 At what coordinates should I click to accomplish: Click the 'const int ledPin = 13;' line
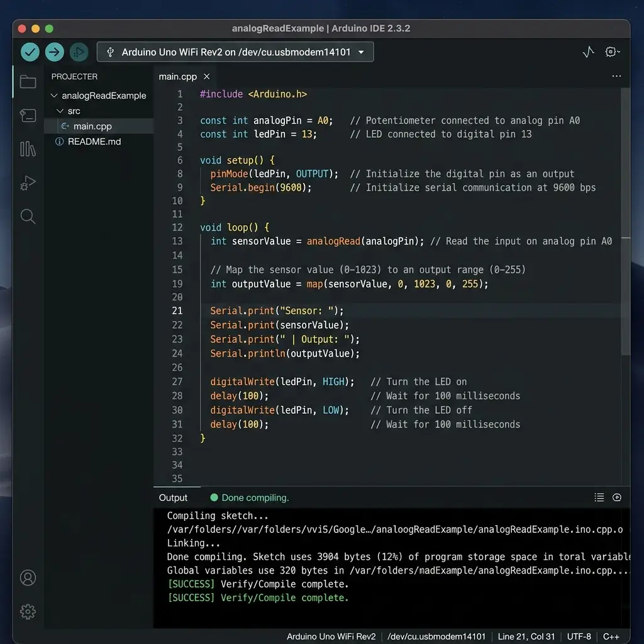tap(258, 134)
